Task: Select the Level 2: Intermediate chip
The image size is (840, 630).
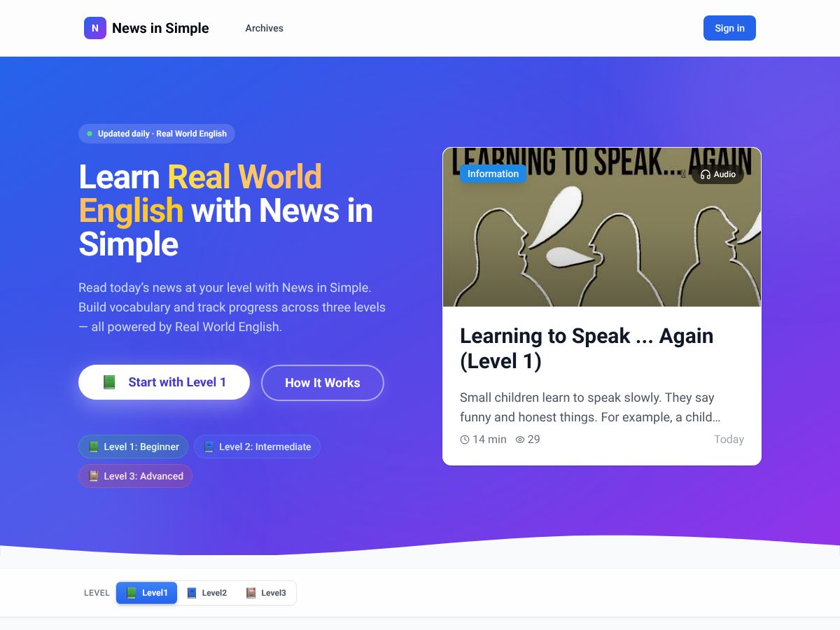Action: 257,447
